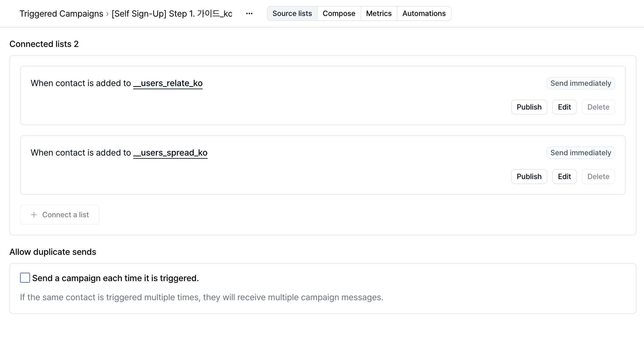Delete the __users_relate_ko connected list

coord(598,107)
